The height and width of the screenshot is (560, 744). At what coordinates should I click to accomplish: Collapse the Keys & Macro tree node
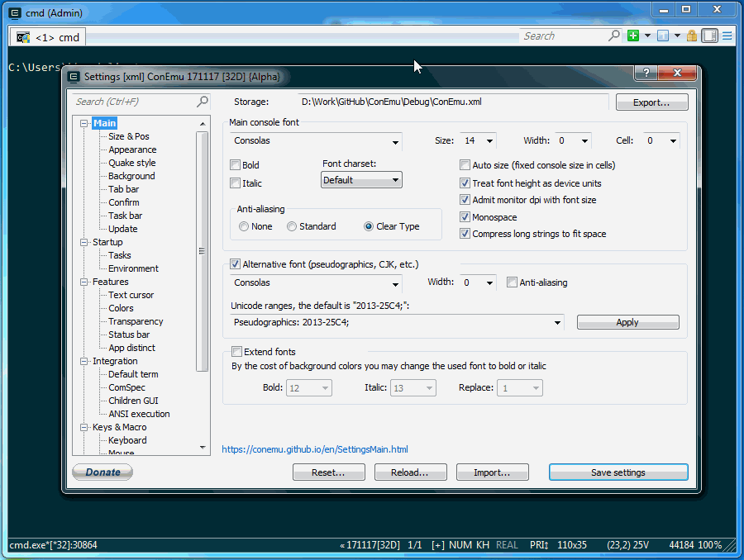pyautogui.click(x=84, y=427)
